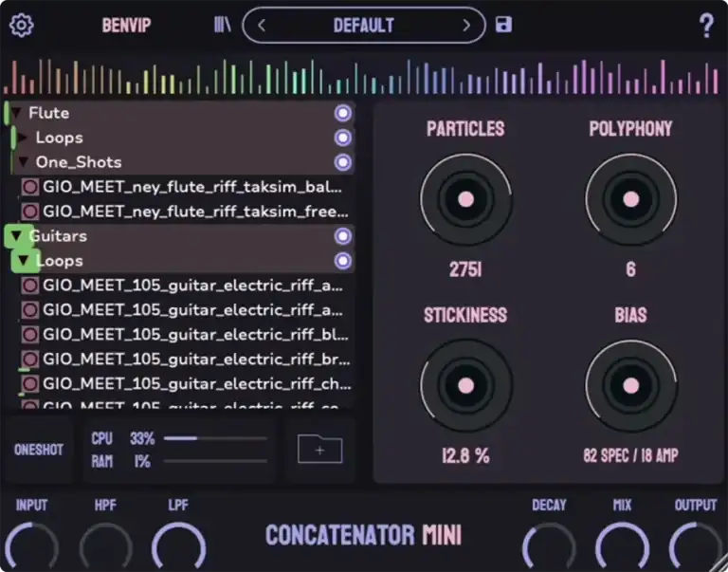
Task: Click the colored spectrum bar display
Action: [x=361, y=77]
